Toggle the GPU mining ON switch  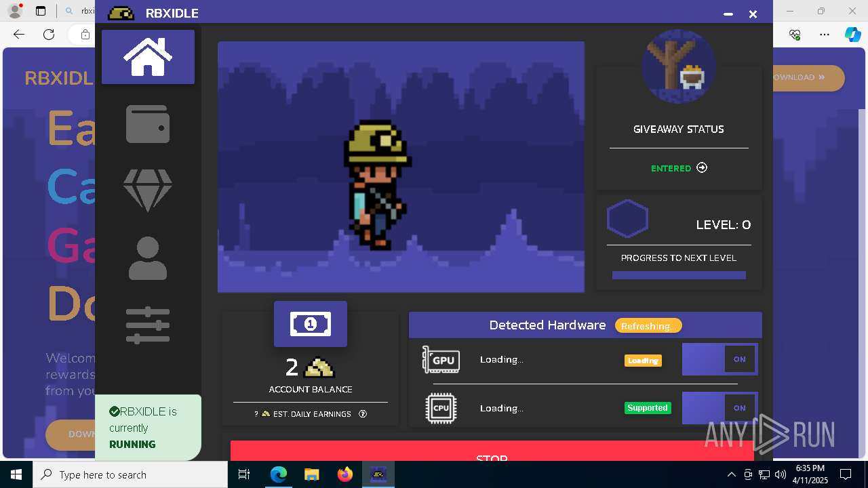[x=719, y=359]
